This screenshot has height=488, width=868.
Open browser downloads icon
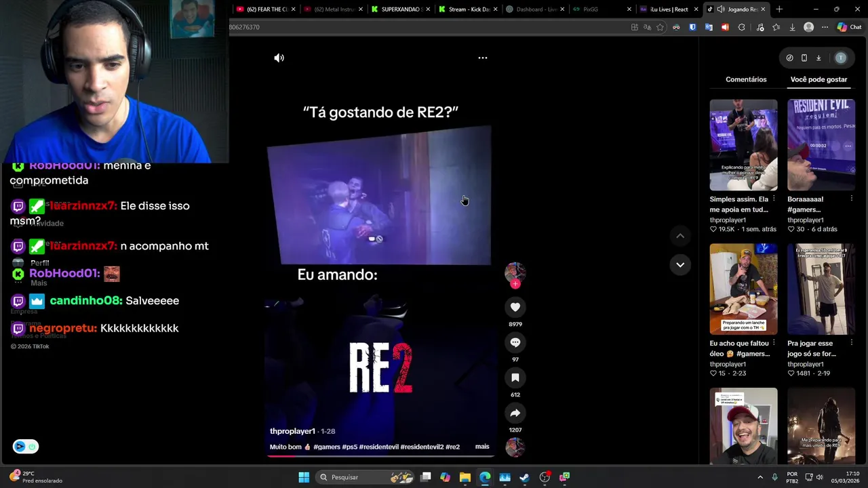792,27
